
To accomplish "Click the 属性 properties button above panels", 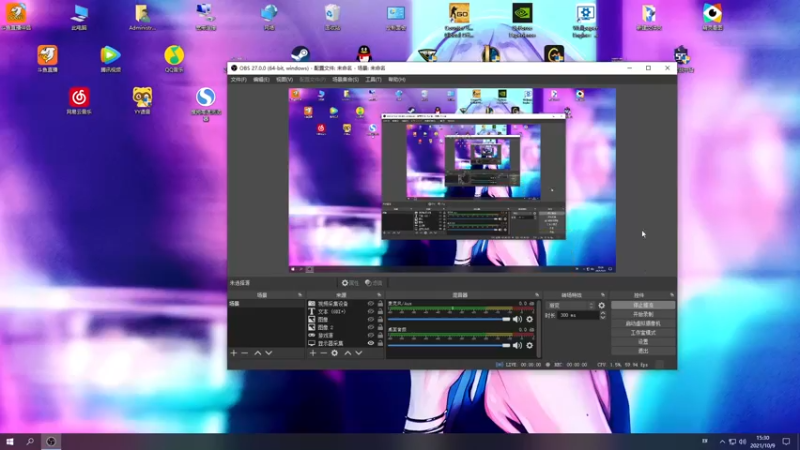I will tap(350, 283).
